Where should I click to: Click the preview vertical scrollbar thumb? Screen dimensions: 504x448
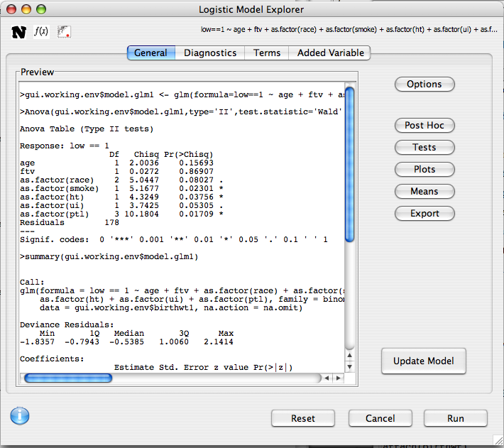click(349, 164)
